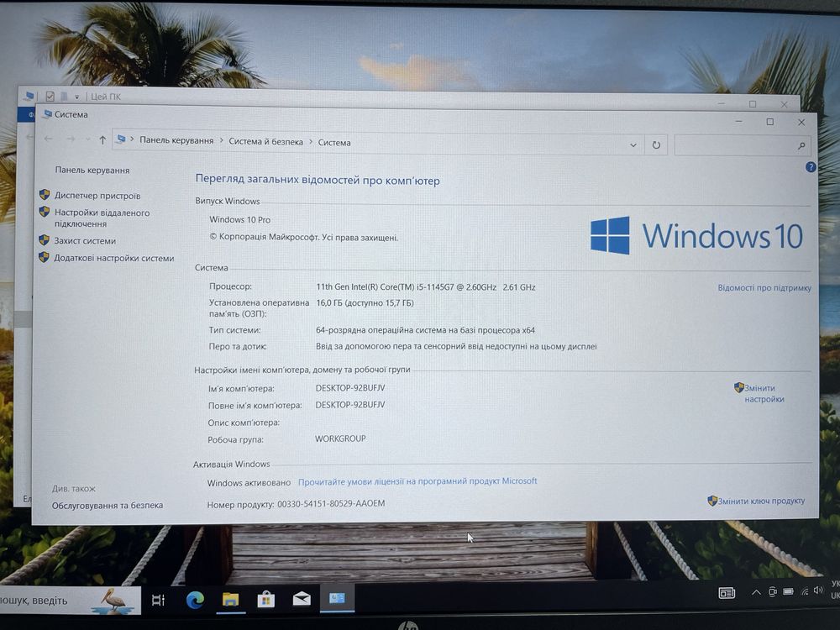Select RAM value 16,0 ГБ
The width and height of the screenshot is (840, 630).
click(365, 302)
